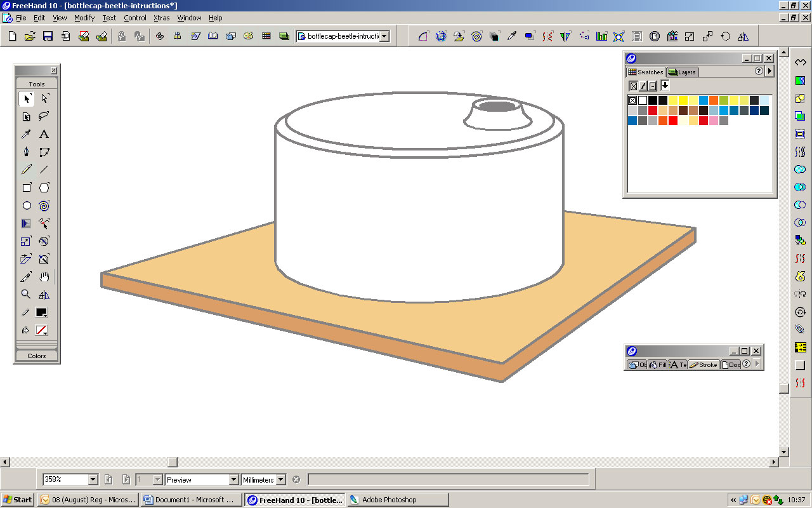
Task: Grab the Zoom tool
Action: (26, 294)
